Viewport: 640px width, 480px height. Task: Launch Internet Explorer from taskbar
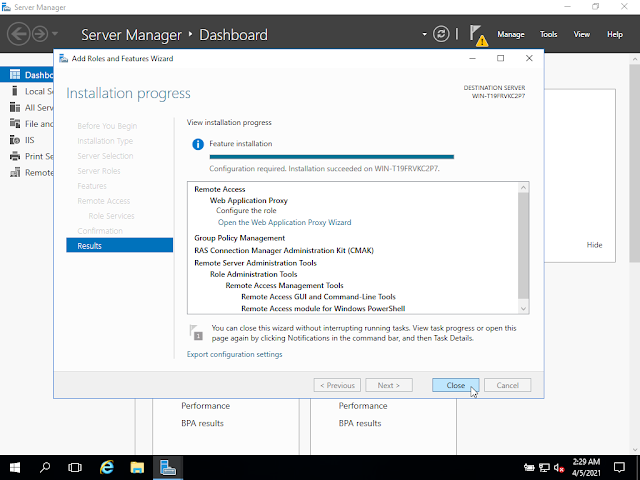(x=107, y=467)
